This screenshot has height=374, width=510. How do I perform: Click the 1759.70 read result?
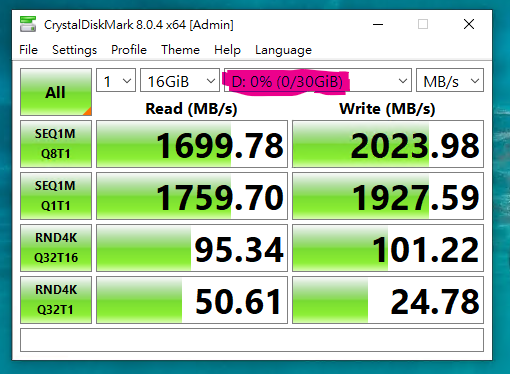192,196
